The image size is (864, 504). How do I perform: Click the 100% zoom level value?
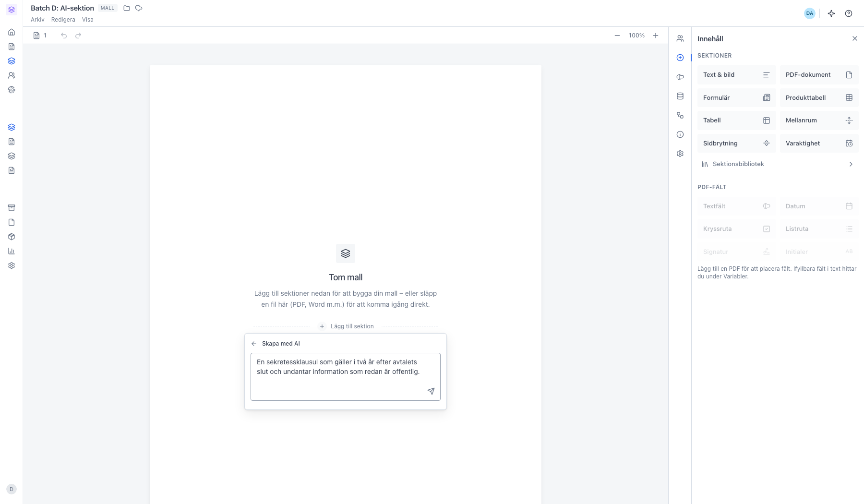click(636, 36)
